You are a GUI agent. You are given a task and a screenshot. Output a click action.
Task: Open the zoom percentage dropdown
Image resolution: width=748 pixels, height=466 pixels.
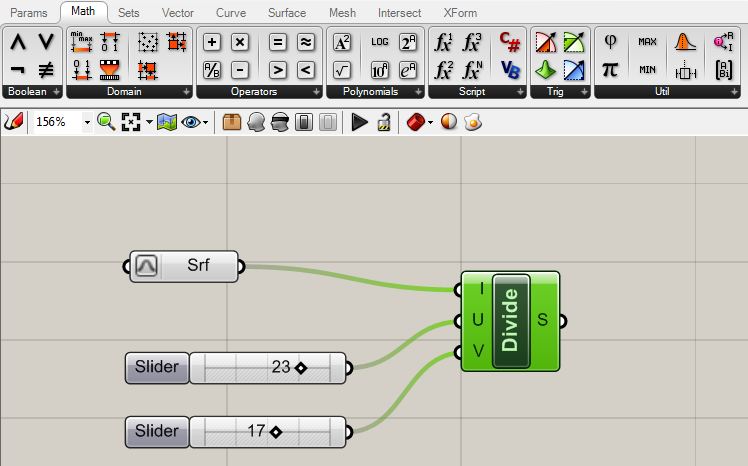point(87,122)
